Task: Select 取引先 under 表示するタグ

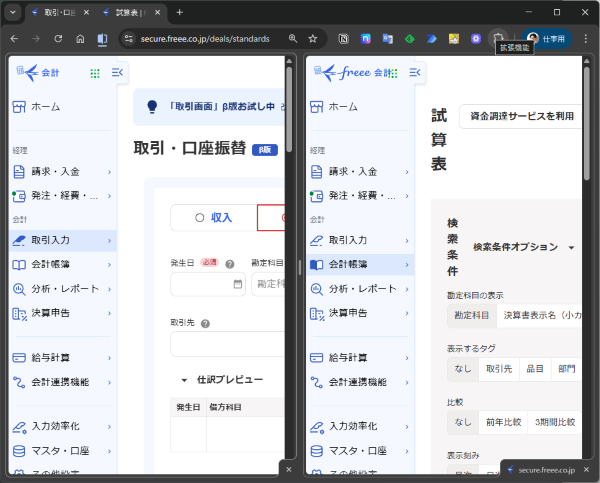Action: pyautogui.click(x=498, y=368)
